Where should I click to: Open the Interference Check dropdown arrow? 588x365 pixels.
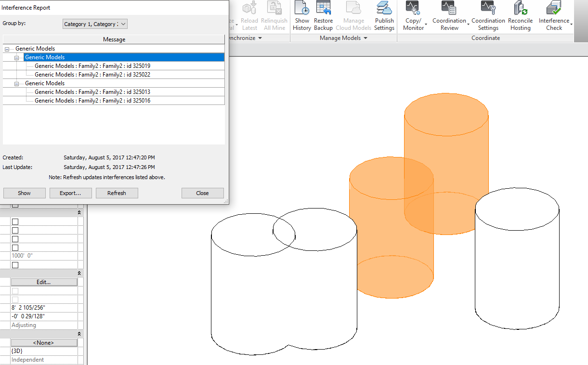(x=572, y=24)
